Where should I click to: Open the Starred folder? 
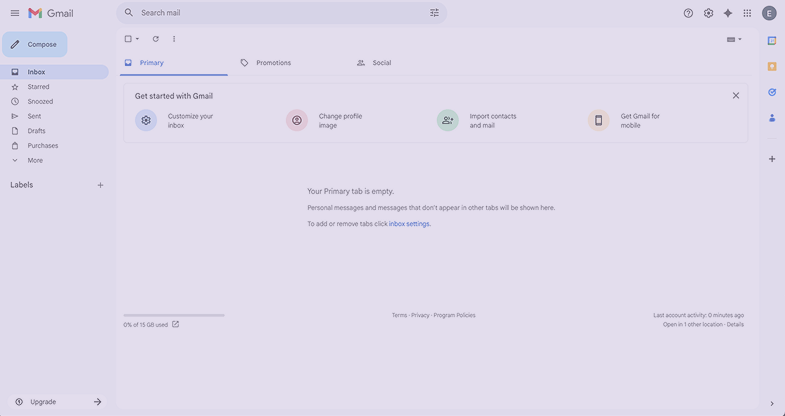pyautogui.click(x=54, y=87)
